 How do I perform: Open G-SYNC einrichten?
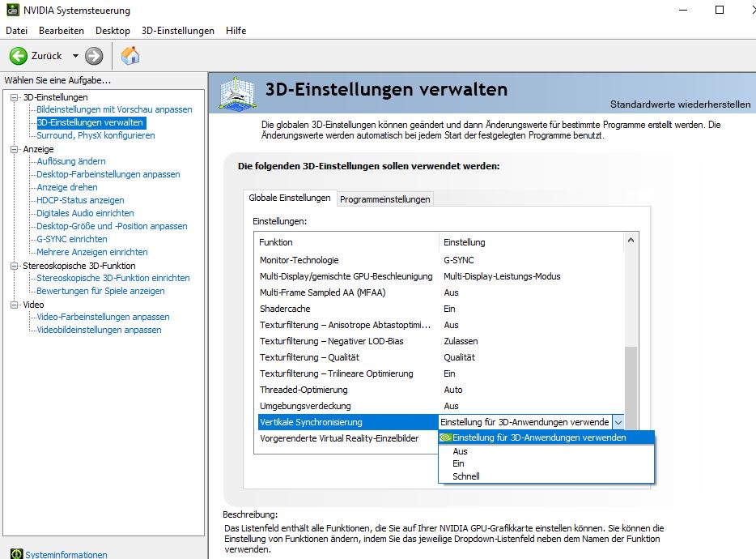click(x=72, y=240)
